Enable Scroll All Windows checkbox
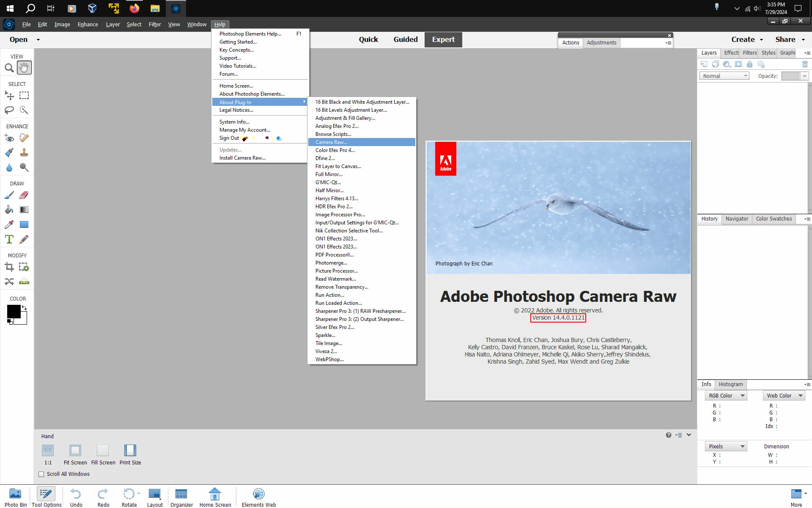 pyautogui.click(x=41, y=474)
